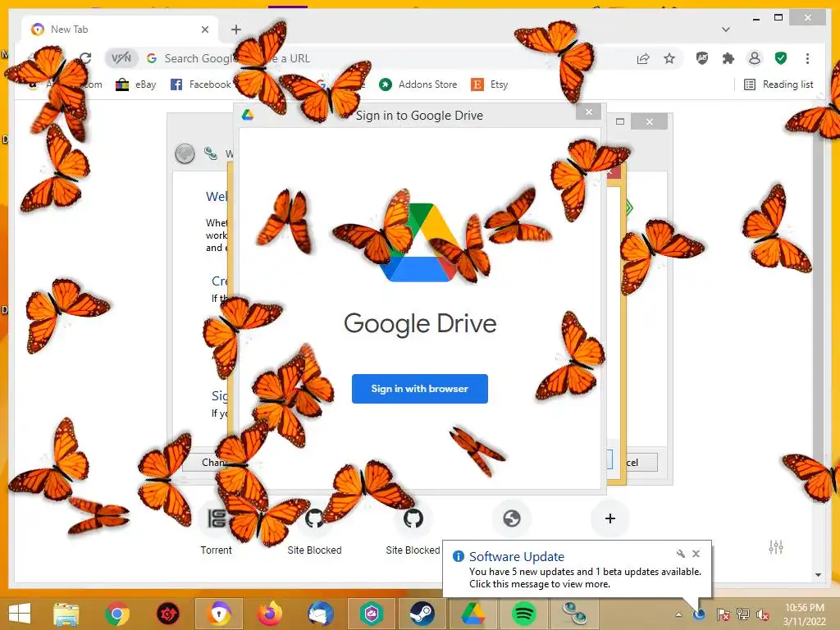Open the Addons Store bookmark
The height and width of the screenshot is (630, 840).
[418, 84]
